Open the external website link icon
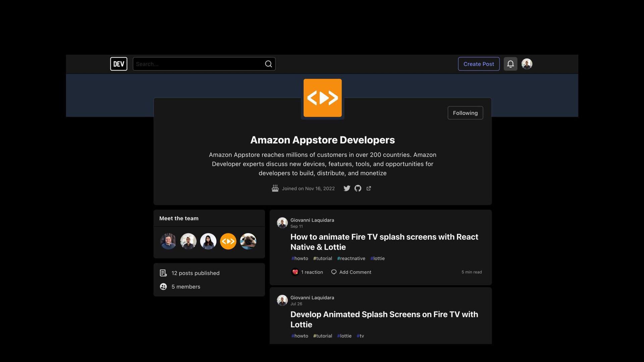The width and height of the screenshot is (644, 362). [369, 188]
